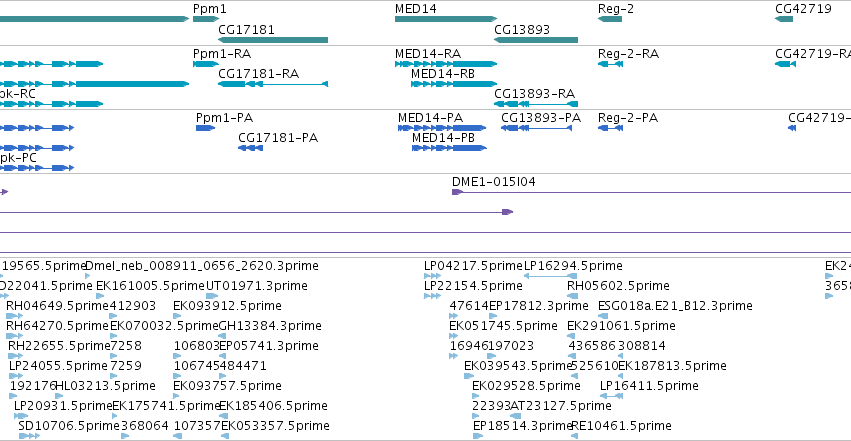Select transcript Ppm1-RA label
851x441 pixels.
tap(222, 54)
